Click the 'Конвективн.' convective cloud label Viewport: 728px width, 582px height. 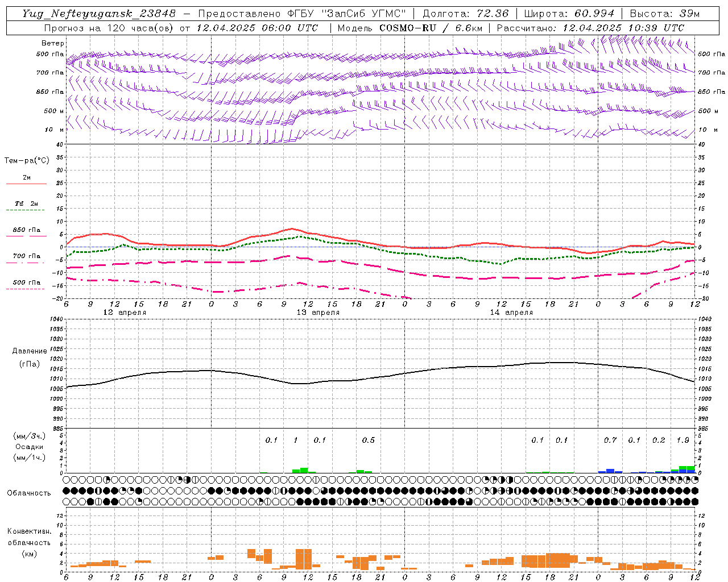pyautogui.click(x=29, y=531)
